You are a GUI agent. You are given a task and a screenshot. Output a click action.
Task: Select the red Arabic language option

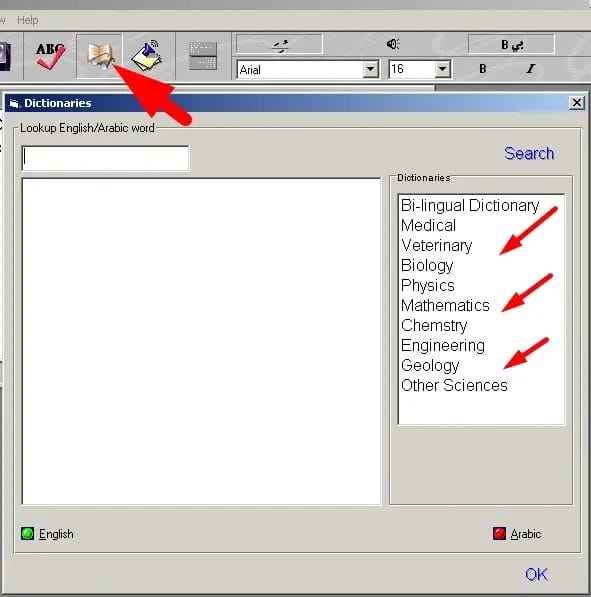pos(517,534)
